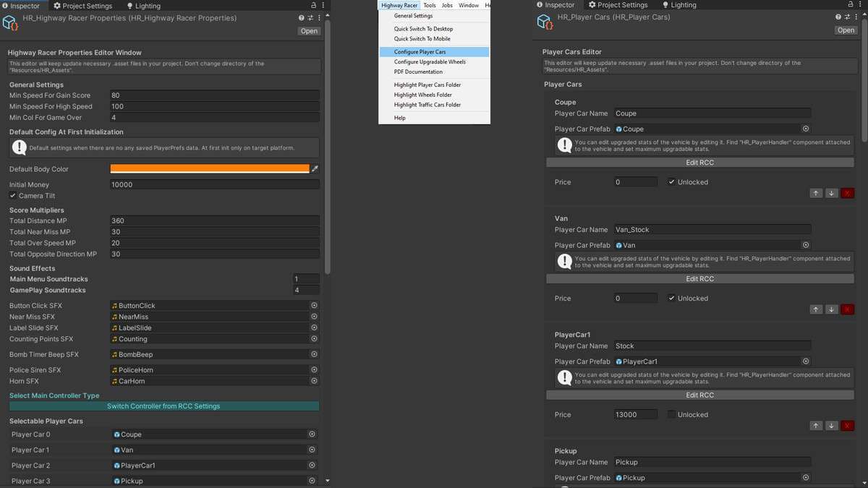Click the left Inspector vertical scrollbar
868x488 pixels.
point(328,147)
